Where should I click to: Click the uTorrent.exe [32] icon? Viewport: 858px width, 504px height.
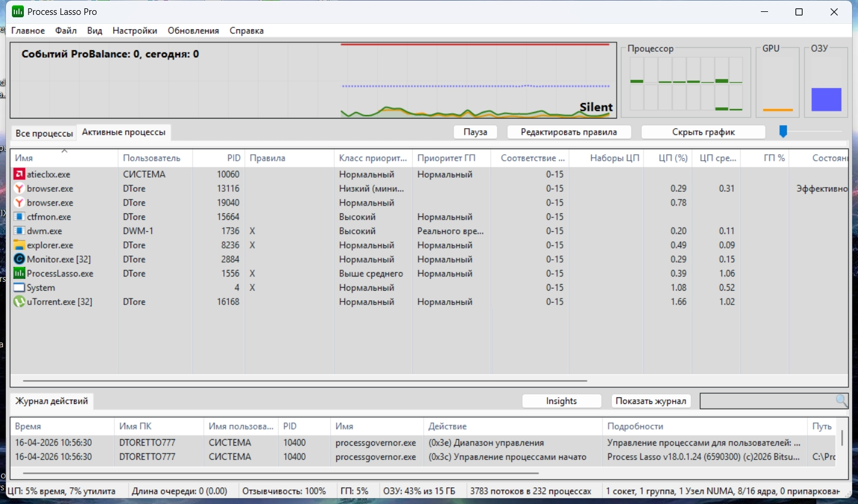click(x=19, y=302)
